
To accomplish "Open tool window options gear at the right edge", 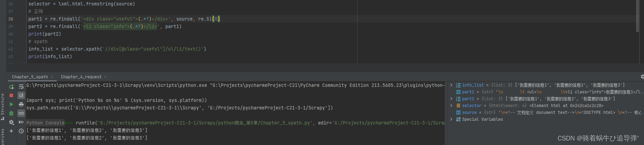I will click(x=642, y=77).
